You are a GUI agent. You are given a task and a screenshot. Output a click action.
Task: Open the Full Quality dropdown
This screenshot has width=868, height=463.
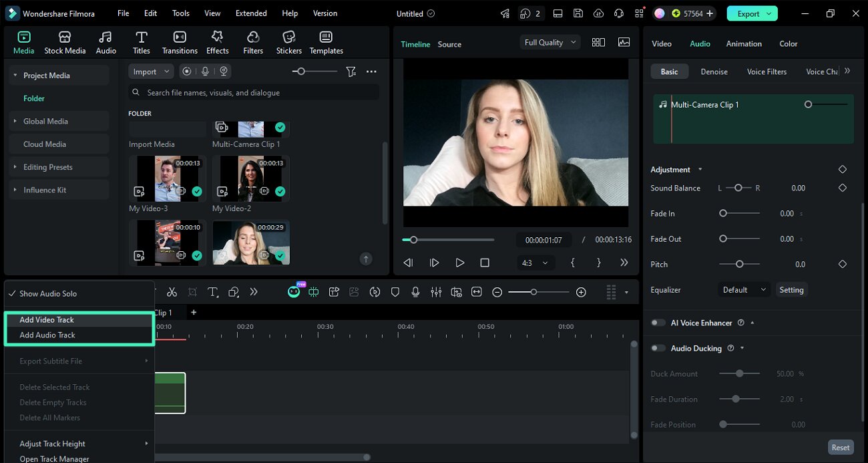tap(550, 42)
